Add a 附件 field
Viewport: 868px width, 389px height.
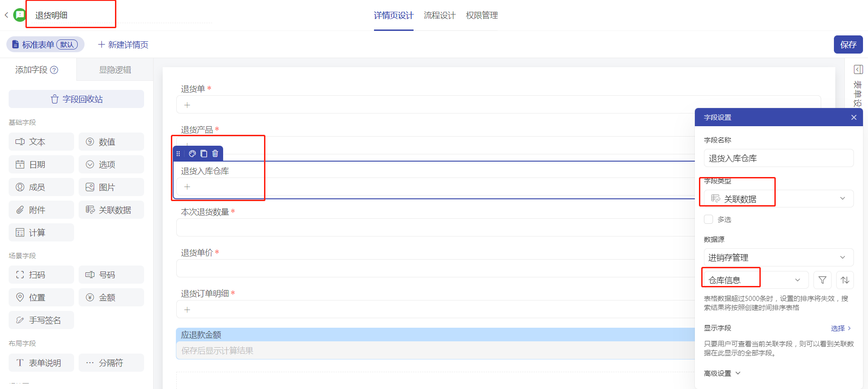[41, 210]
